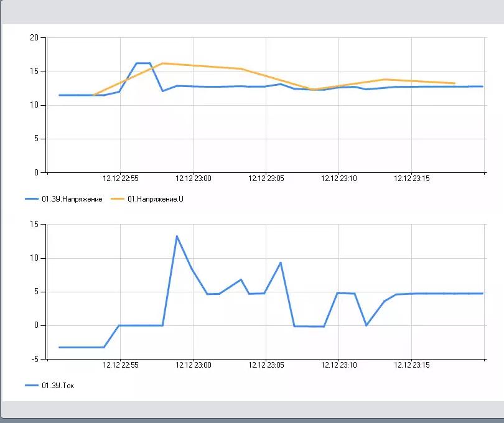
Task: Select 12.12 22:55 tick on voltage chart
Action: point(121,179)
